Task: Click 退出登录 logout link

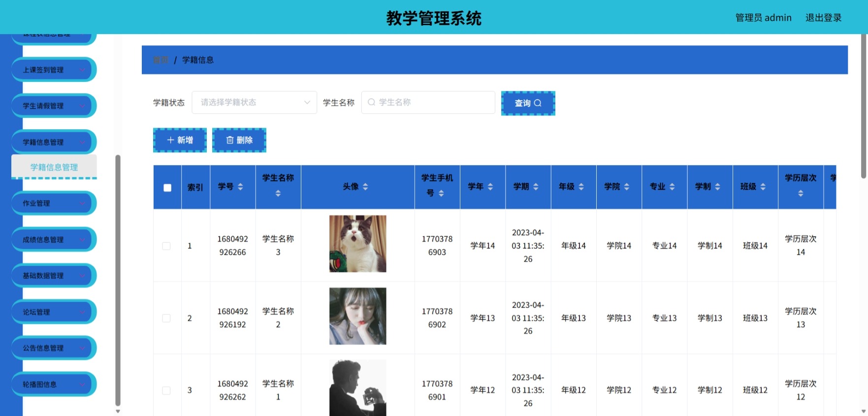Action: (823, 18)
